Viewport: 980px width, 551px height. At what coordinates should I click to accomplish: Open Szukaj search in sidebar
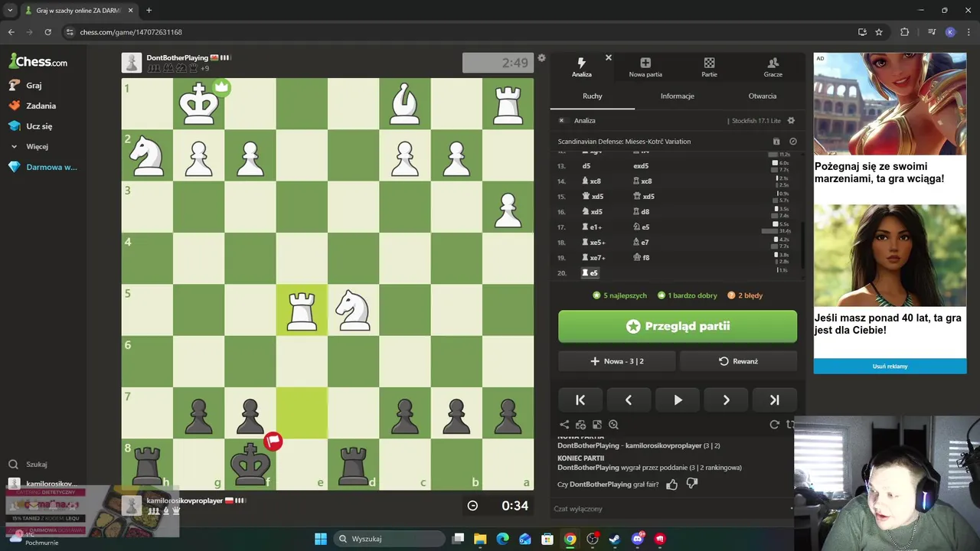36,464
